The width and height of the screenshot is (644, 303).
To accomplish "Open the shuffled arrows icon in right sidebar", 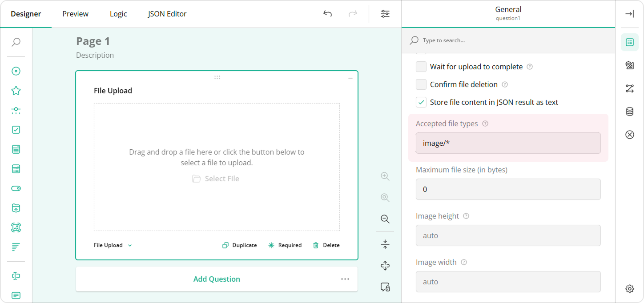I will pyautogui.click(x=629, y=88).
